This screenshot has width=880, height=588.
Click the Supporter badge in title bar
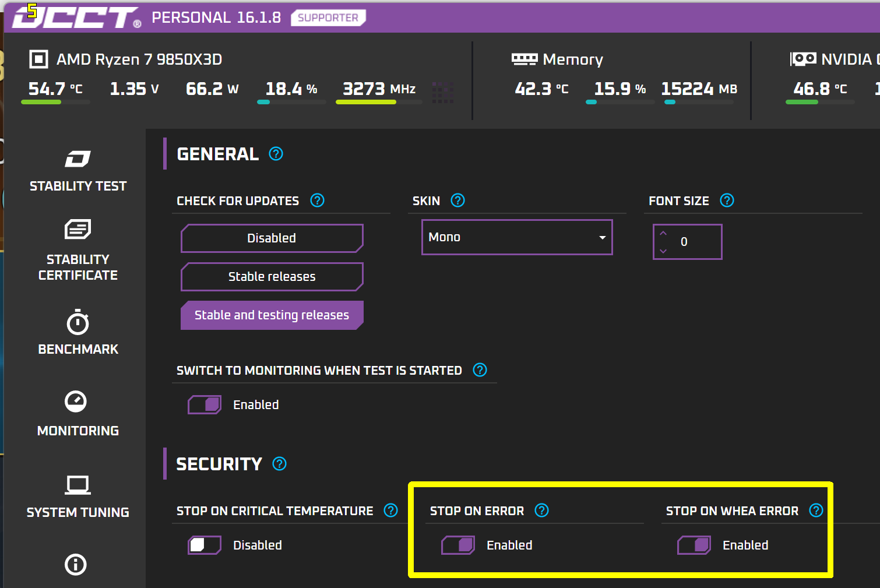click(x=328, y=17)
